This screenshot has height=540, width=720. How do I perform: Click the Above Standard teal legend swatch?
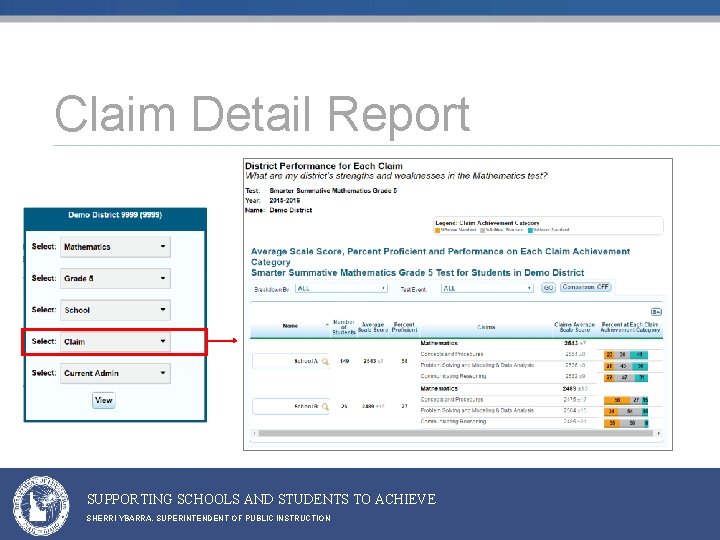[x=530, y=230]
